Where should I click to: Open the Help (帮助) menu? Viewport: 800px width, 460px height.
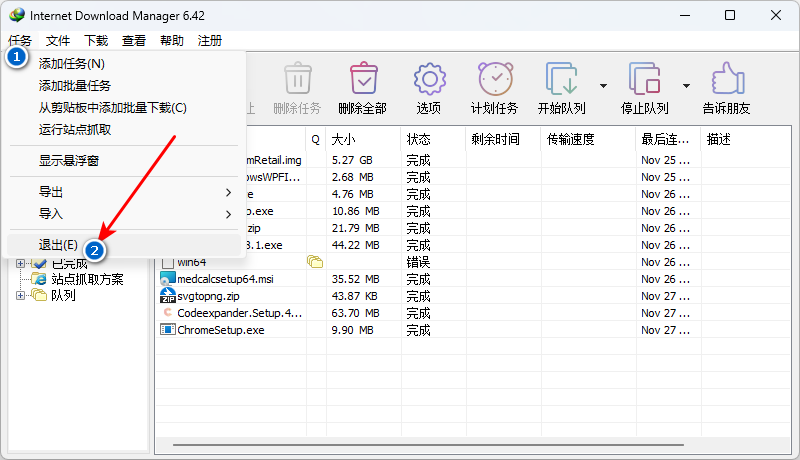172,41
